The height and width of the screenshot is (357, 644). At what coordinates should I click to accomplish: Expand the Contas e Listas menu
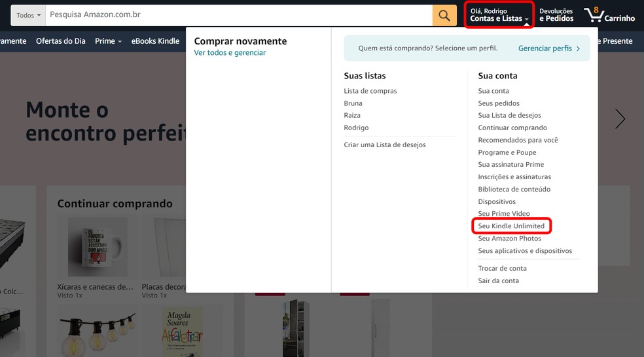(499, 15)
